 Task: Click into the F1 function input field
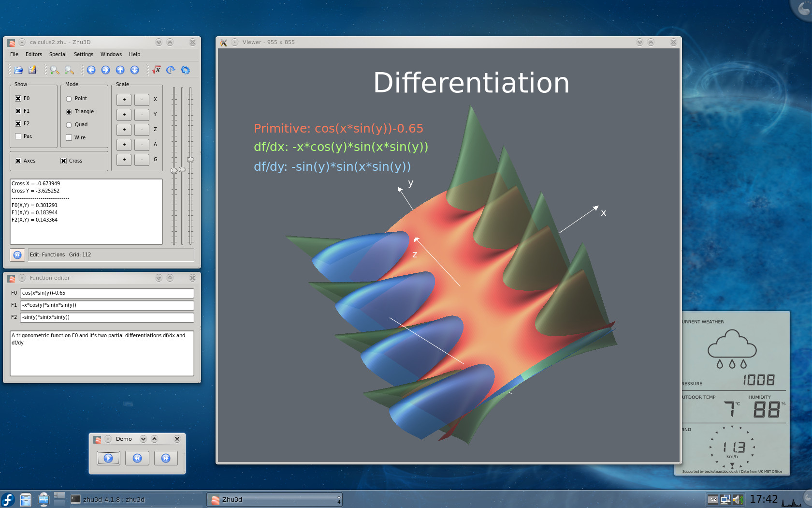107,305
